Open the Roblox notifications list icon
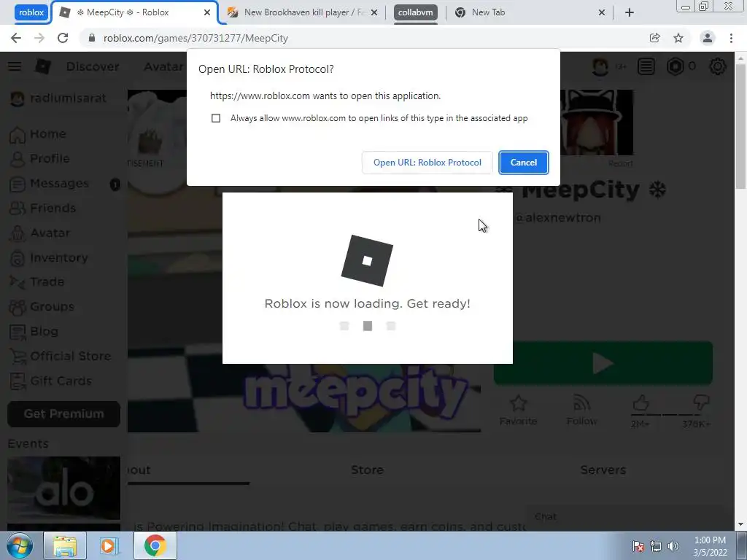 646,66
